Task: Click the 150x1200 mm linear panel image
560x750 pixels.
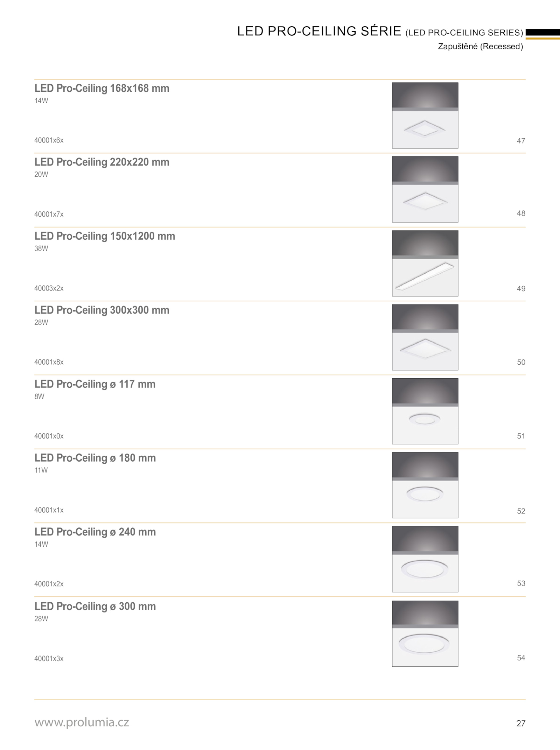Action: coord(425,263)
